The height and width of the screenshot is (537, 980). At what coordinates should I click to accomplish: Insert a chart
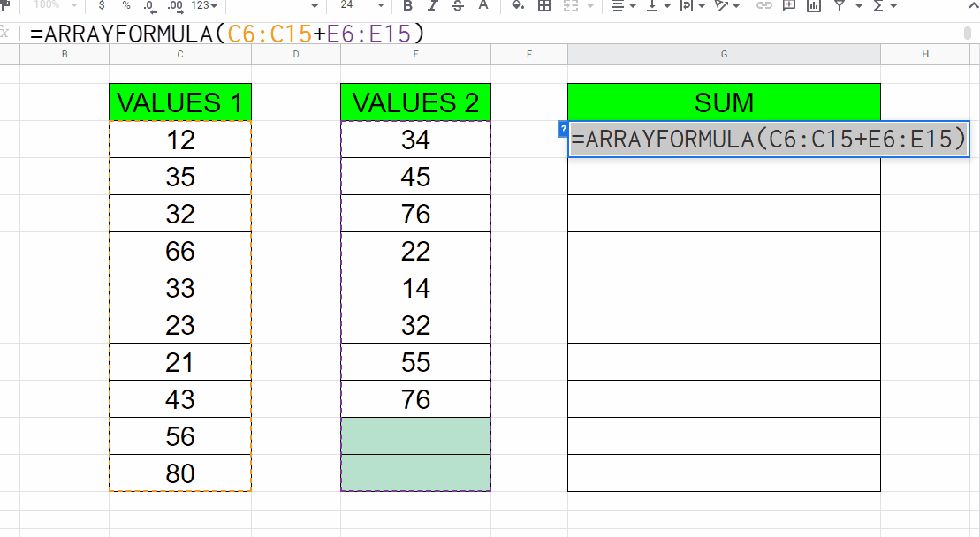tap(814, 5)
